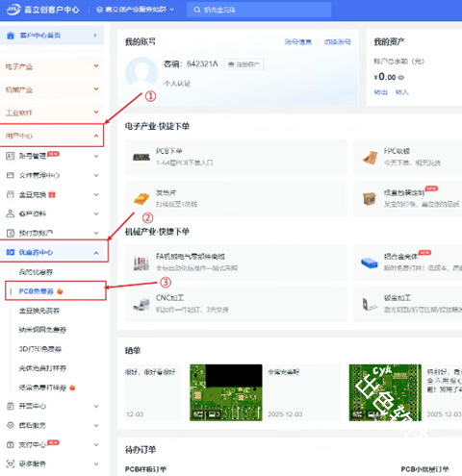The height and width of the screenshot is (476, 462).
Task: Click the PCB下单 board icon
Action: tap(141, 157)
